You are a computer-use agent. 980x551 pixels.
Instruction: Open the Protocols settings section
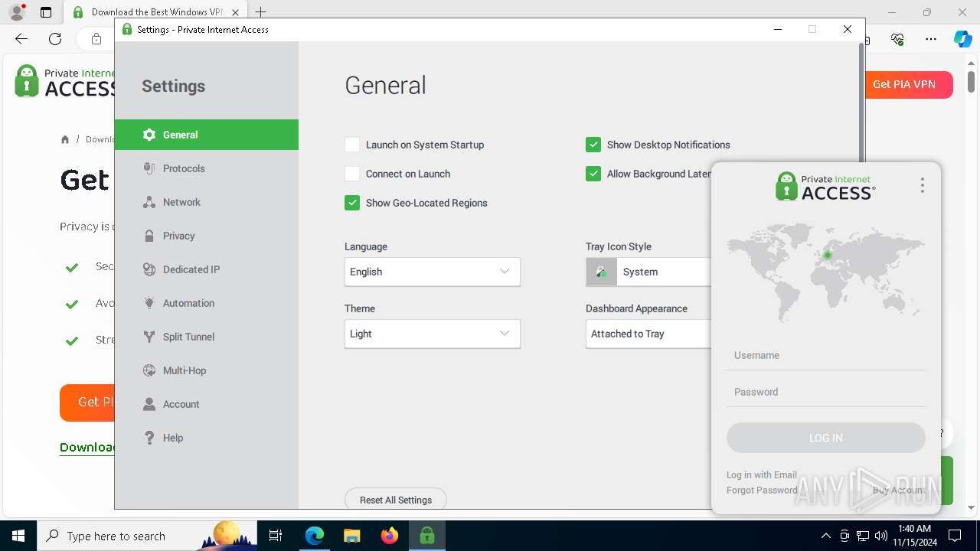[206, 168]
